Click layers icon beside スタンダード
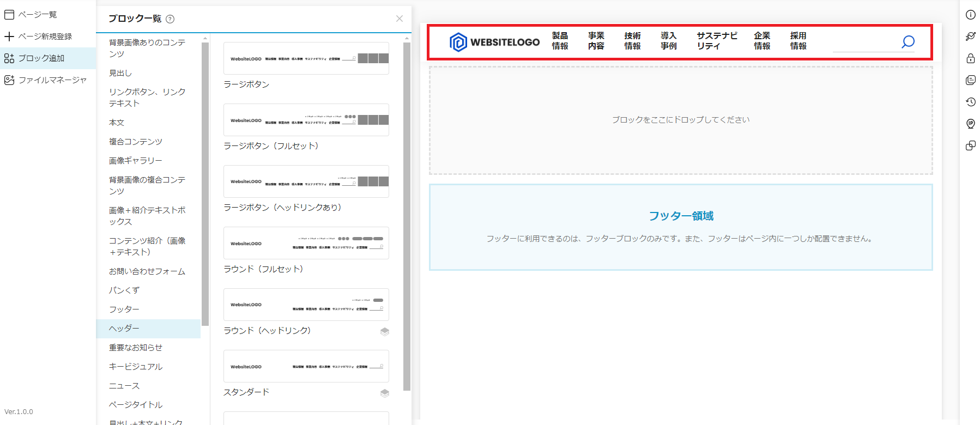The width and height of the screenshot is (980, 425). 385,393
